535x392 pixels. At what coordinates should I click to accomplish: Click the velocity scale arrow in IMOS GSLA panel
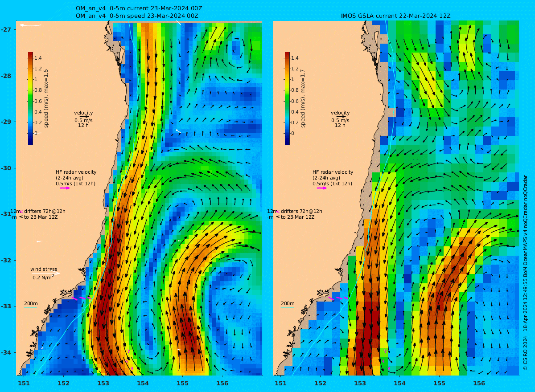pos(341,117)
